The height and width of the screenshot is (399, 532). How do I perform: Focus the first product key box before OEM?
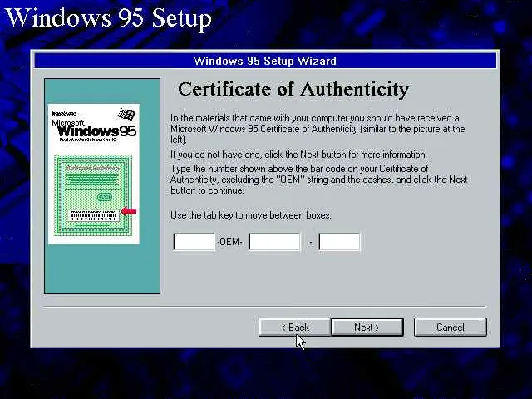tap(194, 242)
